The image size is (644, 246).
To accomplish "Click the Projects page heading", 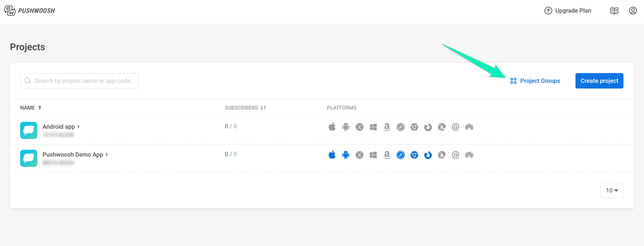I will 27,47.
